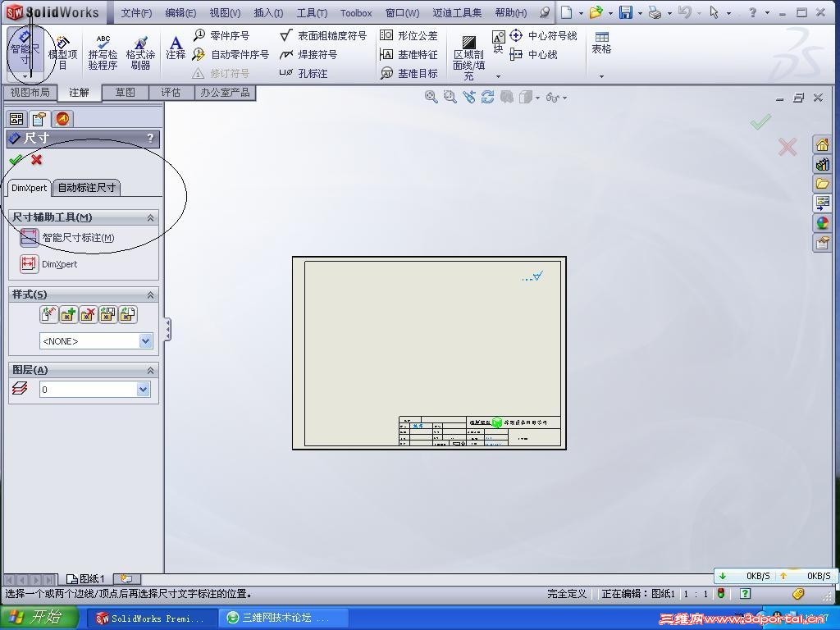Open the 模型项目 model items tool
The width and height of the screenshot is (840, 630).
pos(62,53)
